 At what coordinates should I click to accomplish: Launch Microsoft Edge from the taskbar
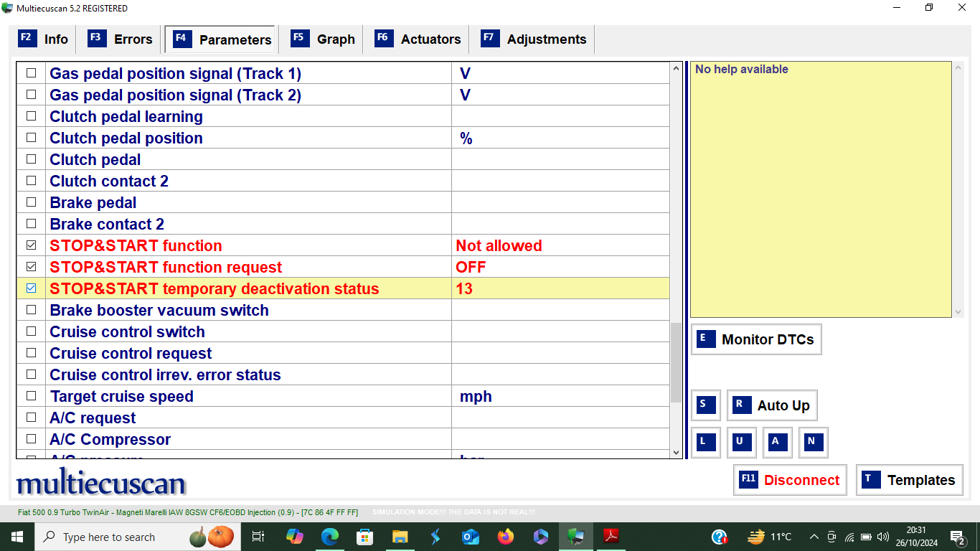(x=329, y=537)
